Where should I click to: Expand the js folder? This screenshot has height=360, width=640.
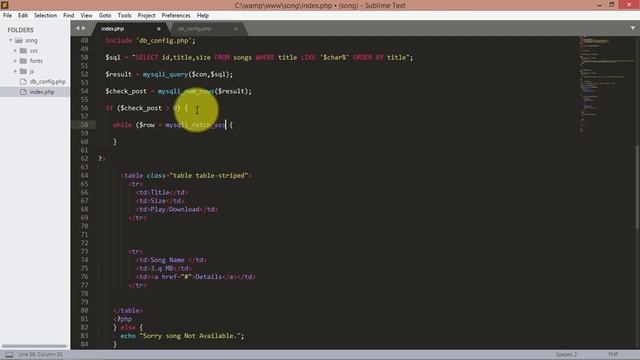15,71
